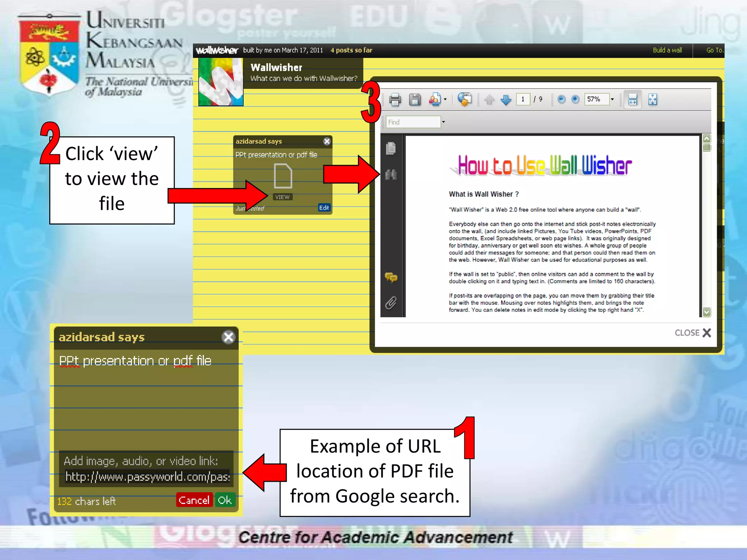Click the 'How to Use Wall Wisher' heading

tap(541, 165)
